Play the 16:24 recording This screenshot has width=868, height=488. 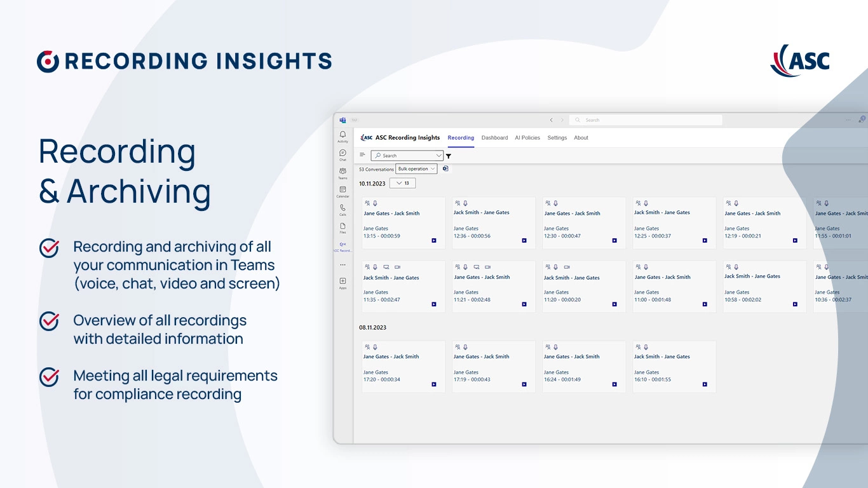click(x=614, y=384)
